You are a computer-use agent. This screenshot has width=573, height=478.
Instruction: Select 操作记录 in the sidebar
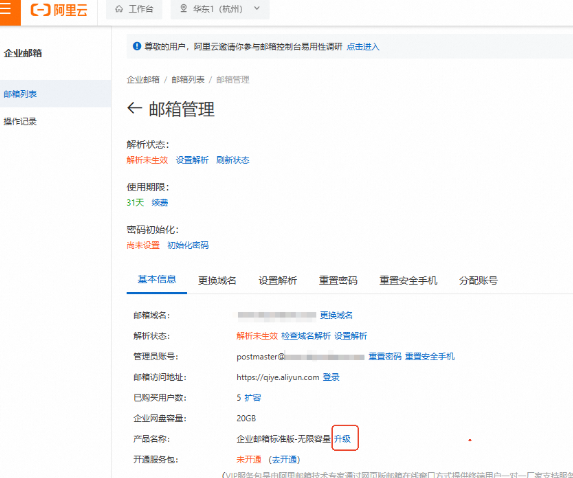[x=20, y=121]
